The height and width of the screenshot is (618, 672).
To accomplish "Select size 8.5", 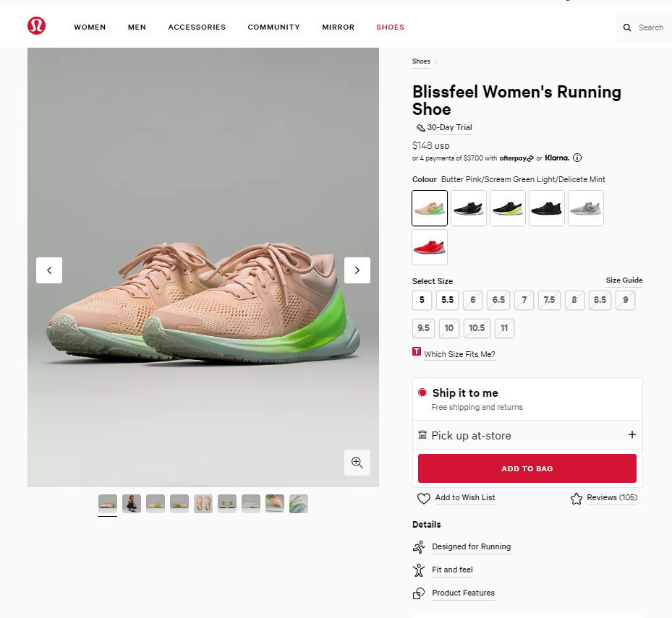I will [x=600, y=300].
